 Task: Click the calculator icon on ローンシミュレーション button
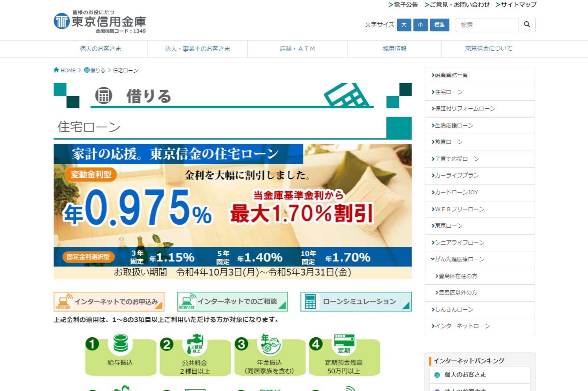310,301
